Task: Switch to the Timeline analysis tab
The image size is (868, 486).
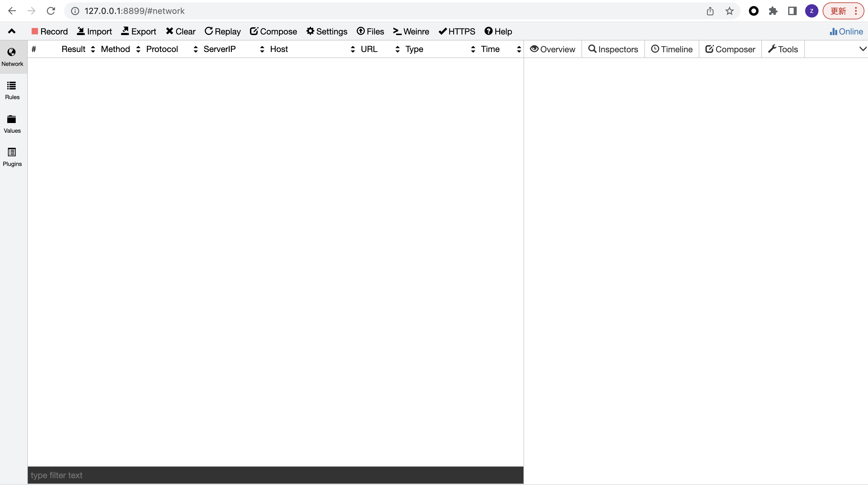Action: click(x=672, y=49)
